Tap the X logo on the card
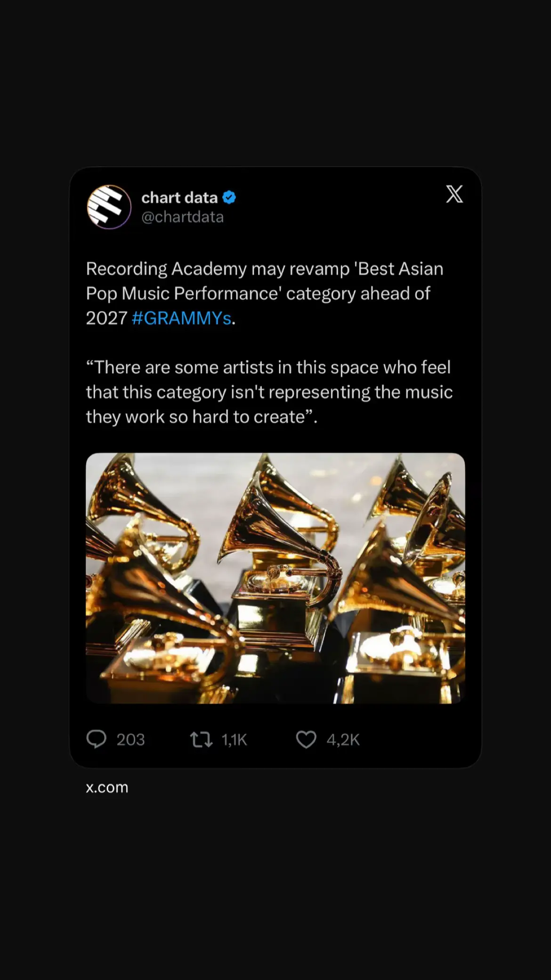Screen dimensions: 551x980 [454, 194]
